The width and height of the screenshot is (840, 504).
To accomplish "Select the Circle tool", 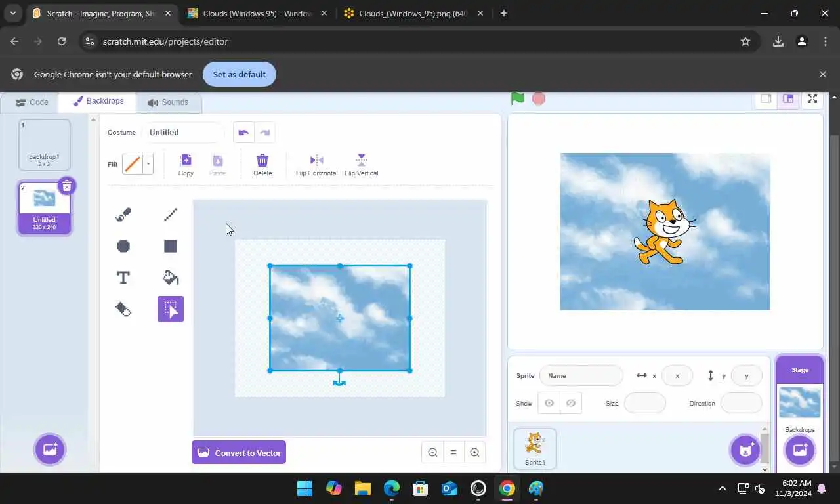I will 123,246.
